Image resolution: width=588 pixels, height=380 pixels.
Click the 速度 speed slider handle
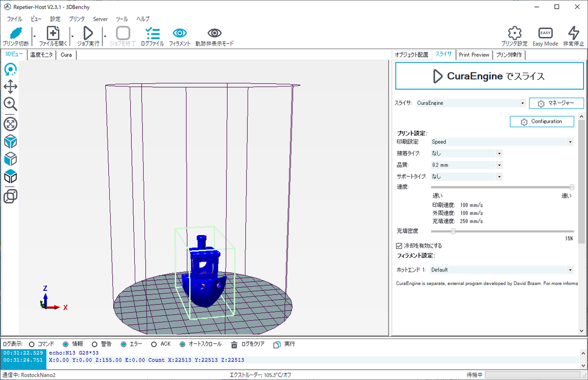[x=572, y=187]
